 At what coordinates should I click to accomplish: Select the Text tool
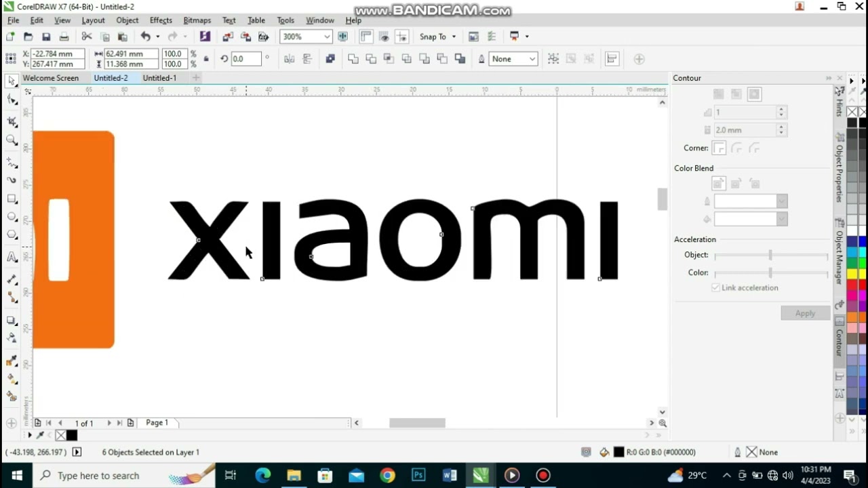12,258
